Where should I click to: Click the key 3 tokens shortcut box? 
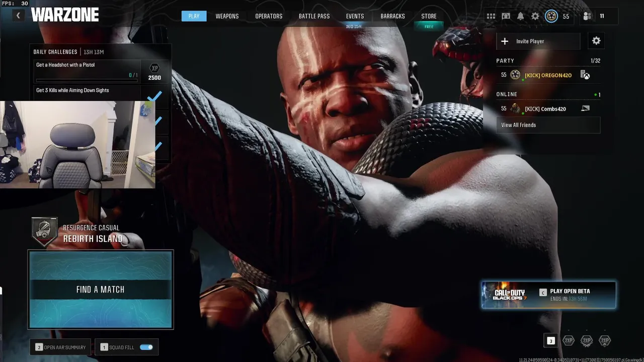point(551,341)
